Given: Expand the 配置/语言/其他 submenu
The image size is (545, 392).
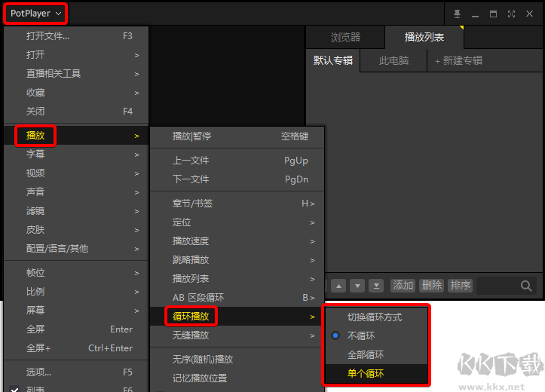Looking at the screenshot, I should tap(76, 249).
